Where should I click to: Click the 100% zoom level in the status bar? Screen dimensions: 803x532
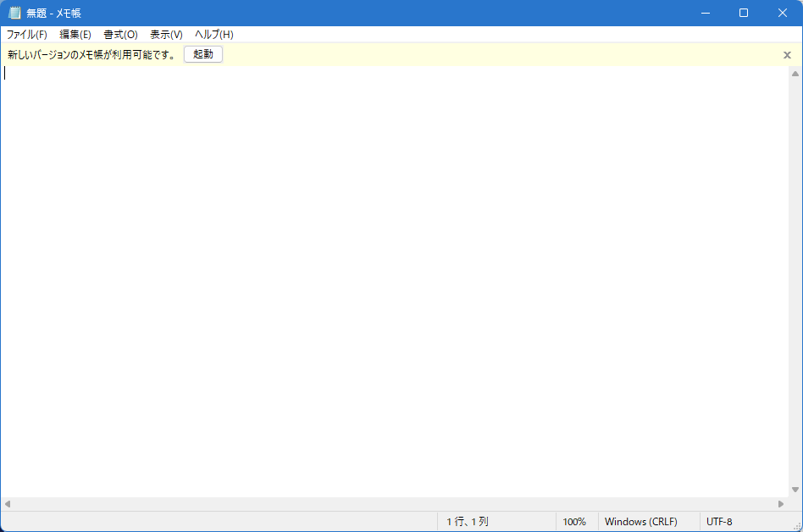pos(574,522)
